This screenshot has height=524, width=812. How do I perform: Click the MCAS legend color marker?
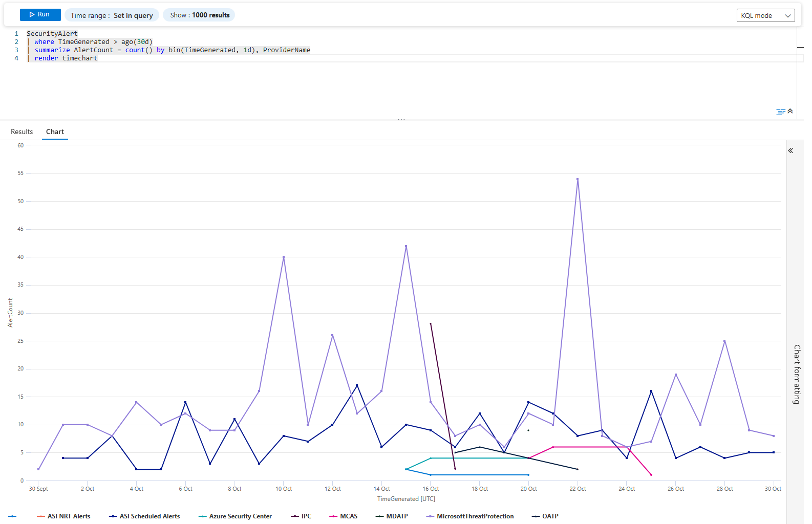pos(333,516)
